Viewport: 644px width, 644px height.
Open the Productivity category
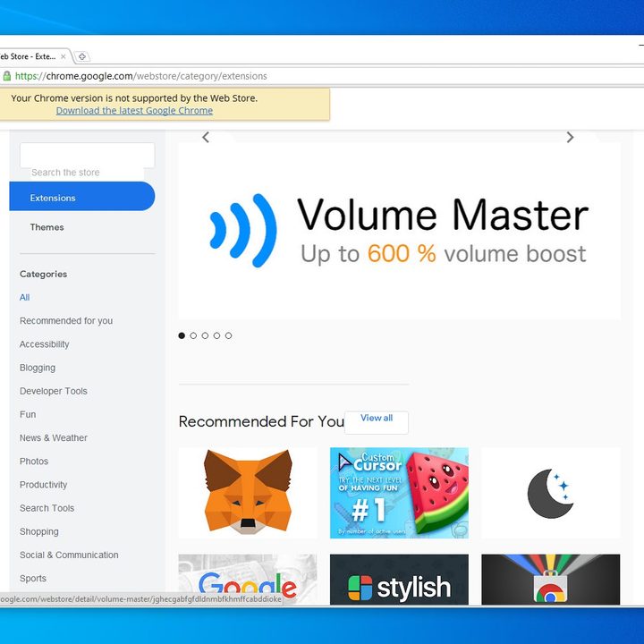pyautogui.click(x=43, y=485)
